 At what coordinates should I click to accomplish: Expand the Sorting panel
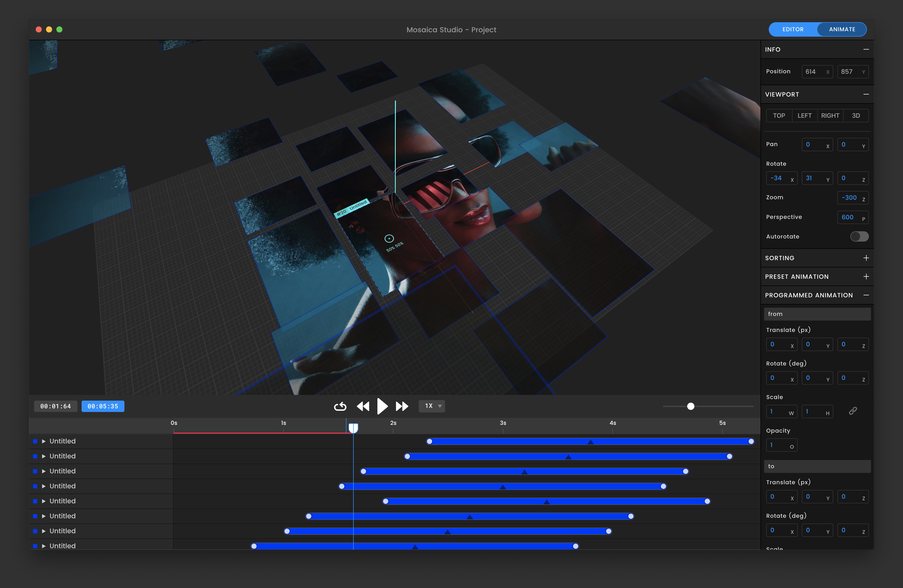click(866, 258)
